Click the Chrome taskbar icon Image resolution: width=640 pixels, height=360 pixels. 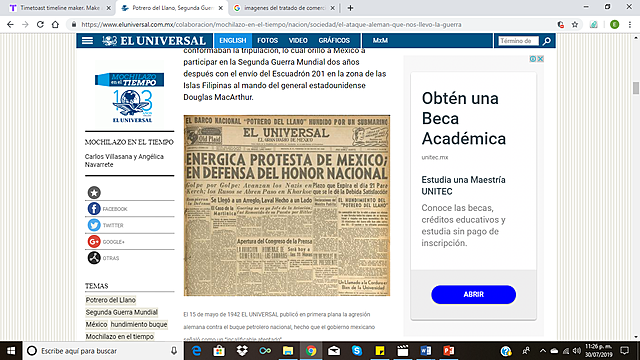[x=311, y=351]
